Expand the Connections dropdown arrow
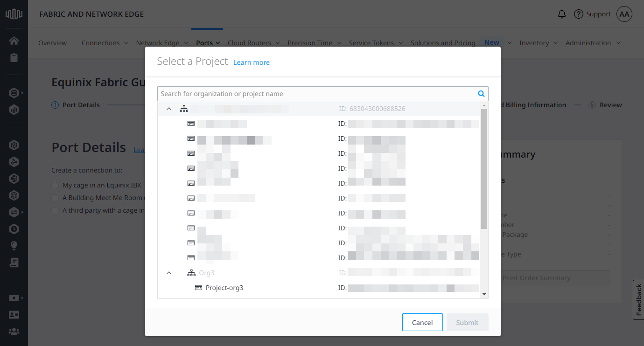644x346 pixels. coord(126,43)
